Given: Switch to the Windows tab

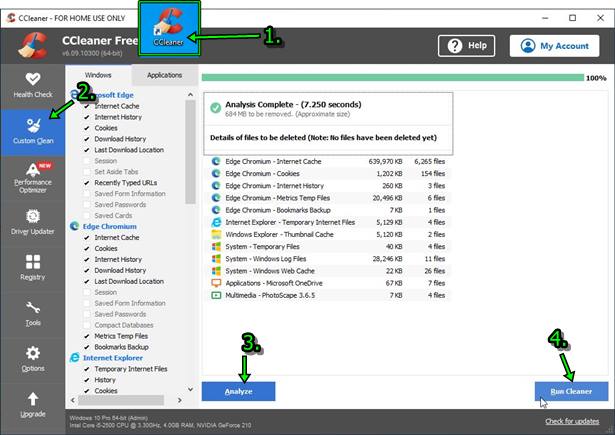Looking at the screenshot, I should (98, 75).
